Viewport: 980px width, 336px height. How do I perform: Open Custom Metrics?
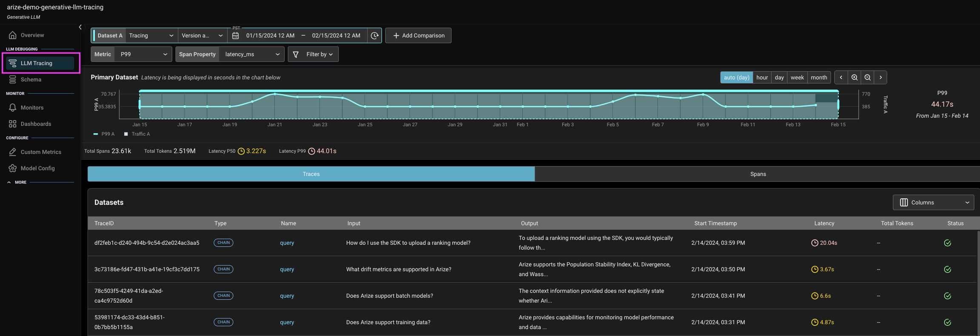click(x=41, y=152)
